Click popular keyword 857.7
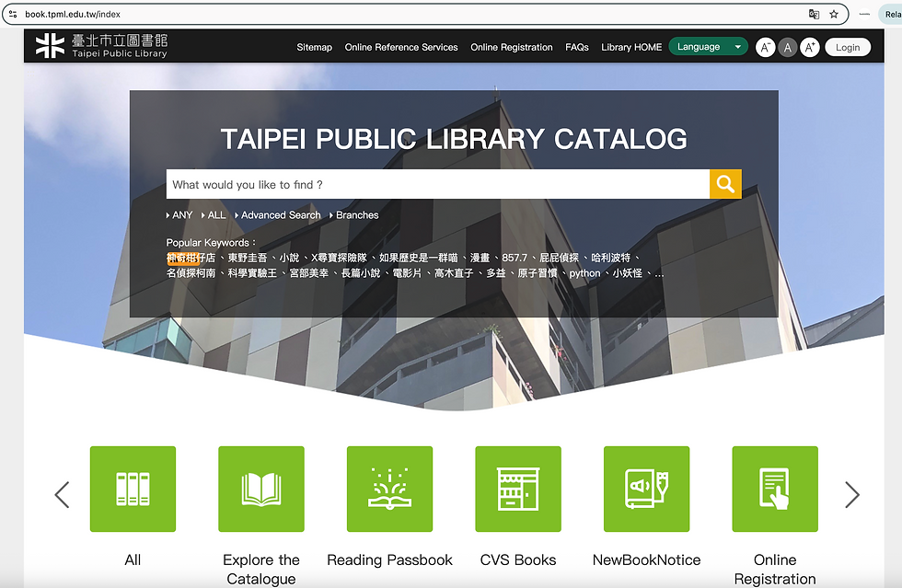The width and height of the screenshot is (902, 588). pyautogui.click(x=515, y=258)
